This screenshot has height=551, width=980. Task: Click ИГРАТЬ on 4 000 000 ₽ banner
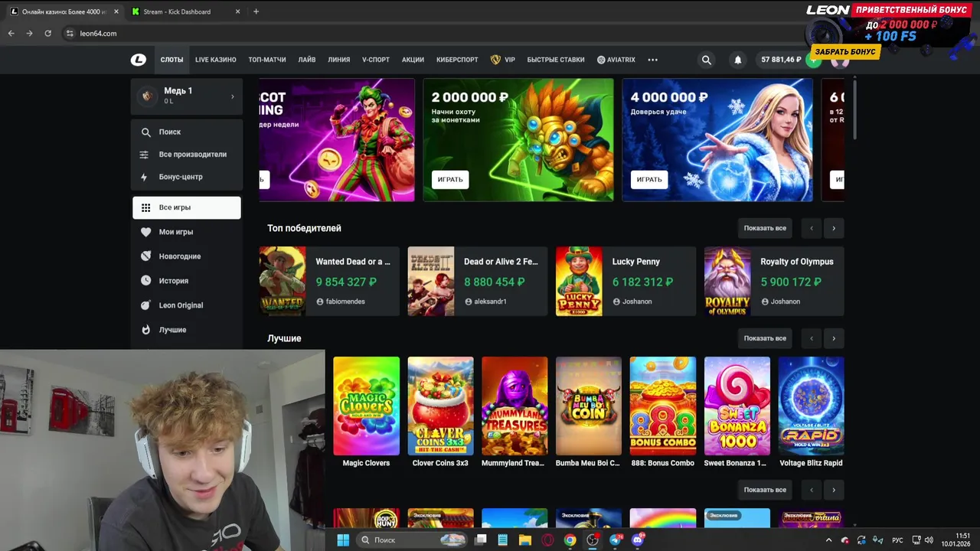(649, 180)
